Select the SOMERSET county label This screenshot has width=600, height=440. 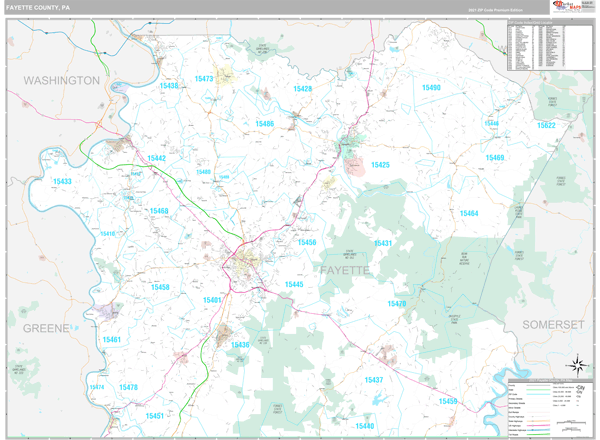click(x=554, y=326)
